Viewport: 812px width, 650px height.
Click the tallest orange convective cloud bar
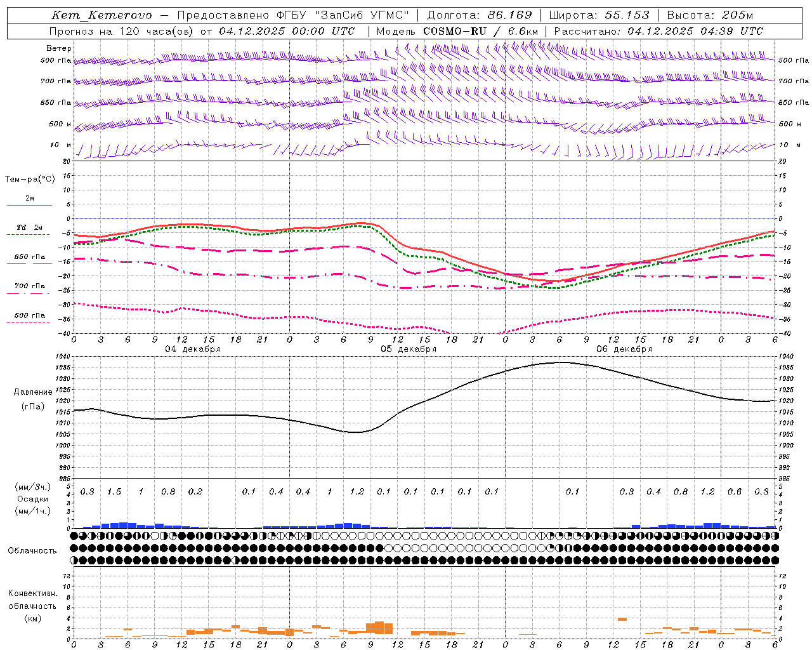[379, 628]
